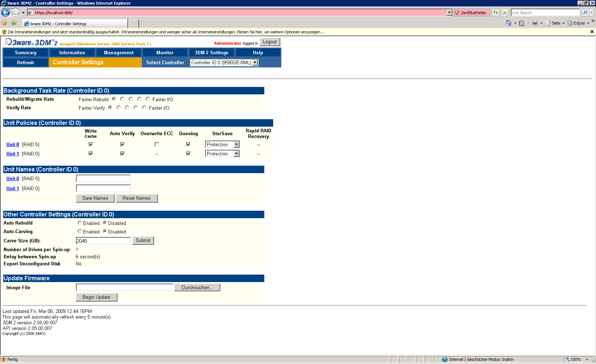Click the Print icon
This screenshot has width=596, height=364.
535,23
